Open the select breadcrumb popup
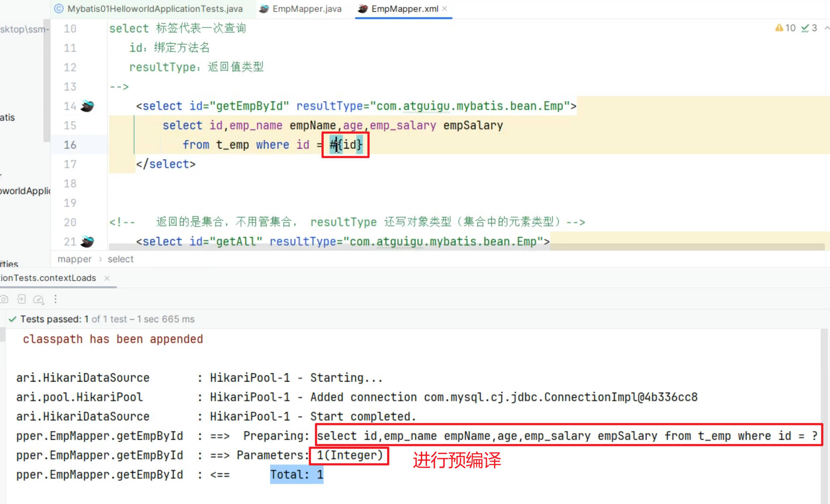Viewport: 830px width, 504px height. click(x=120, y=259)
